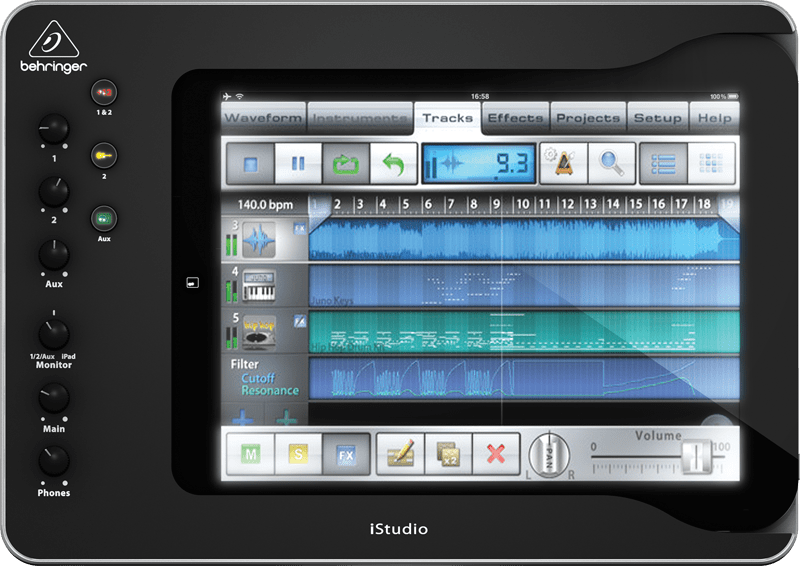The height and width of the screenshot is (566, 800).
Task: Pause playback with the pause button
Action: click(298, 163)
